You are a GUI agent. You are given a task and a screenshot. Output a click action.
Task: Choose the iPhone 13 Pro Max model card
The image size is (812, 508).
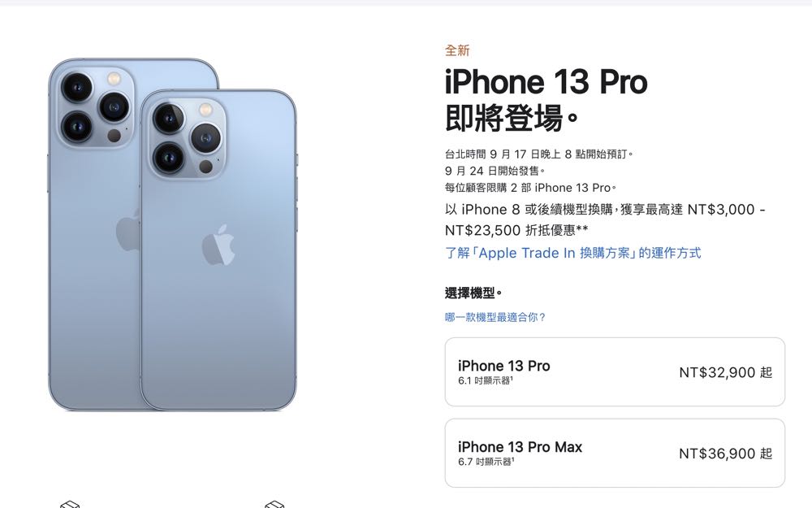(615, 453)
